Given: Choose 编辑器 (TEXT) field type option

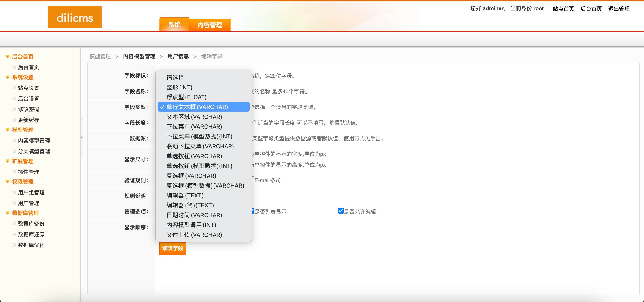Looking at the screenshot, I should [x=185, y=195].
